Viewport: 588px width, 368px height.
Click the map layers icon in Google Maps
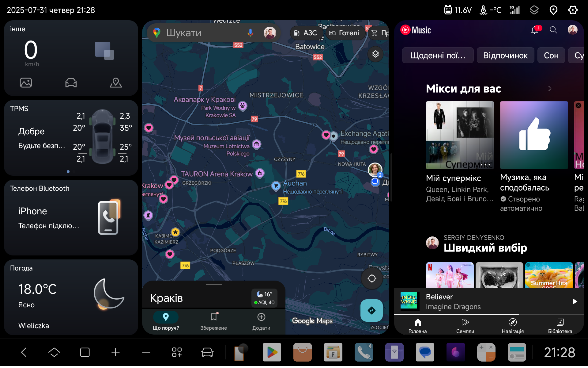click(x=375, y=54)
